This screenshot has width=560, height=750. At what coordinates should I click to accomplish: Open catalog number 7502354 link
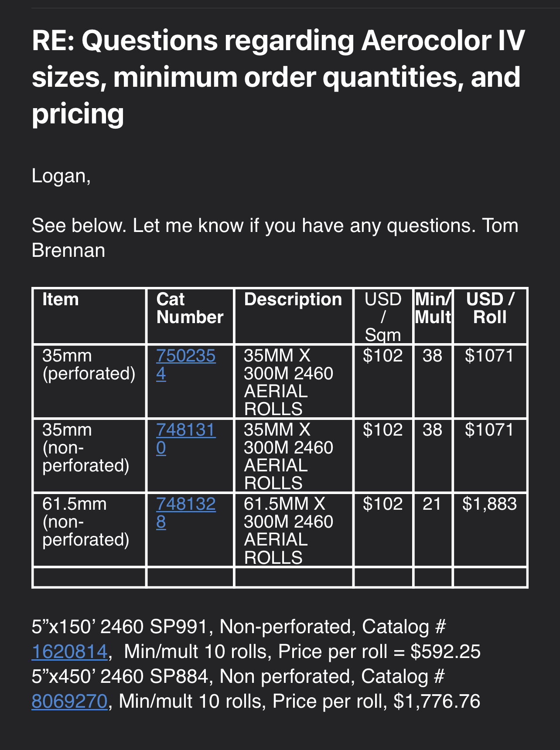point(185,356)
